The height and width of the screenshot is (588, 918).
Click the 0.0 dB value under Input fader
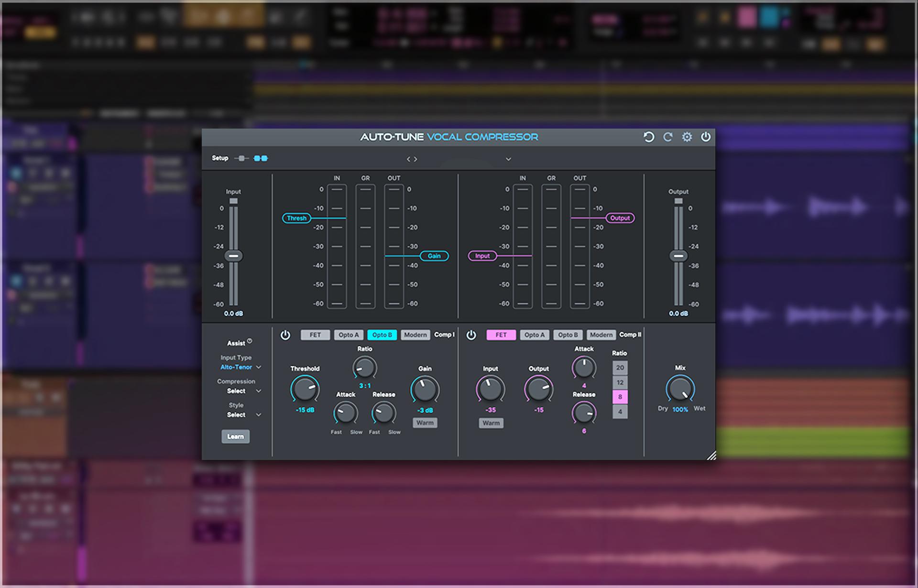233,314
